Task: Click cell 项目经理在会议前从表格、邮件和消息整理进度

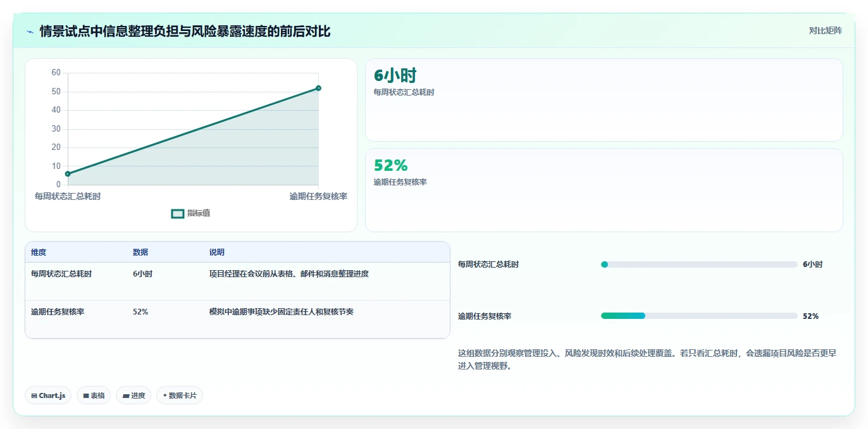Action: coord(289,274)
